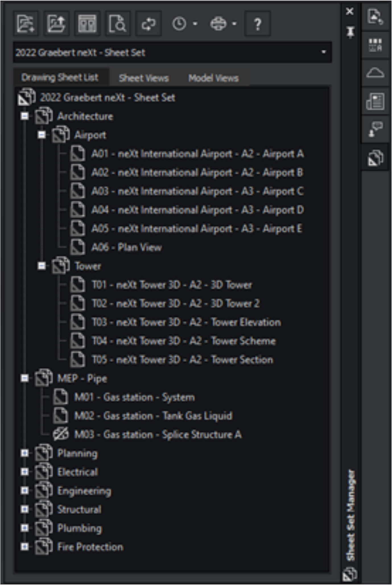This screenshot has height=585, width=392.
Task: Select sheet M02 Tank Gas Liquid
Action: pyautogui.click(x=153, y=416)
